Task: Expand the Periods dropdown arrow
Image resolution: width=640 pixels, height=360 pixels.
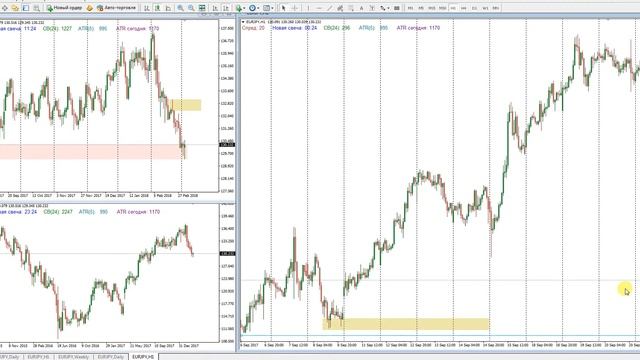Action: (x=258, y=8)
